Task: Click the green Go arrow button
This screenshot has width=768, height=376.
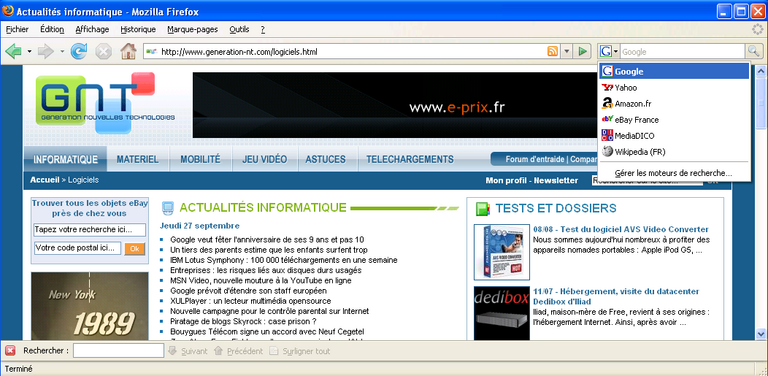Action: click(582, 51)
